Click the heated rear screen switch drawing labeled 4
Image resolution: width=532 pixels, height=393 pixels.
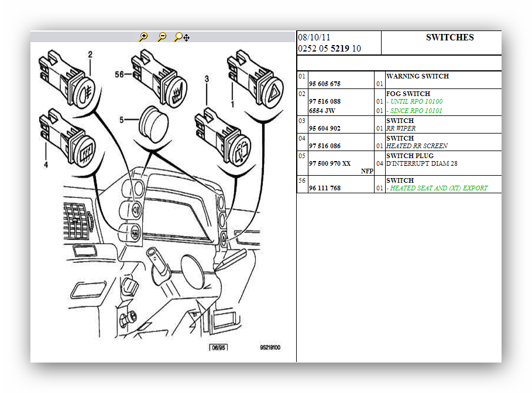[x=67, y=138]
